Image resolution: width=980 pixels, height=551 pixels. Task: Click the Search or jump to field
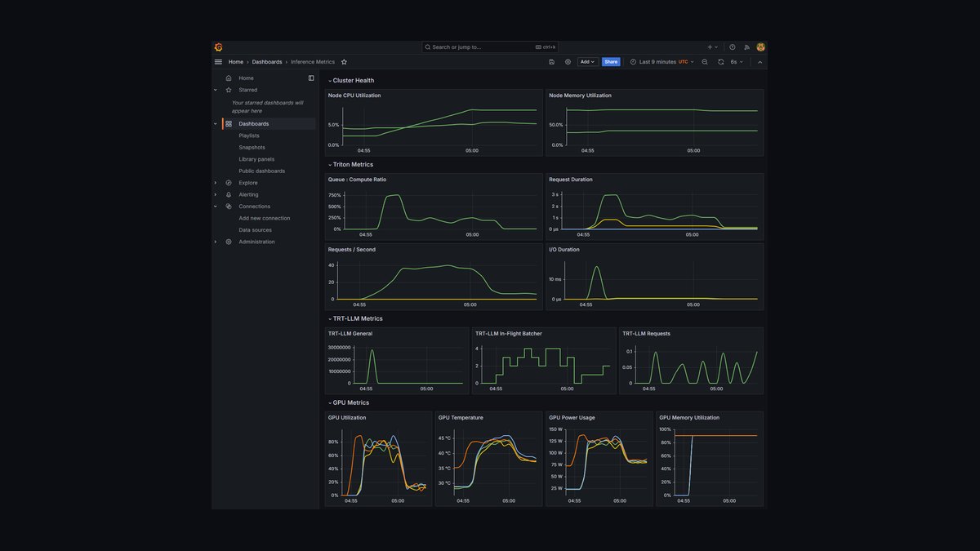pos(490,47)
